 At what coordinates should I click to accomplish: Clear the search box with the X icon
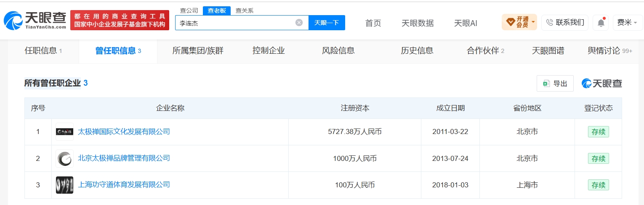[x=299, y=23]
